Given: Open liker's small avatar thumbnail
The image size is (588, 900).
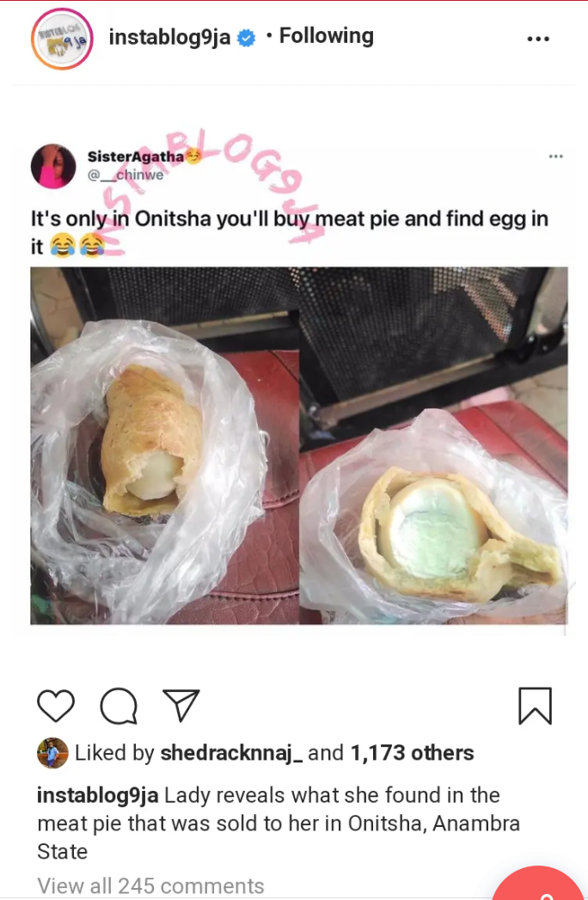Looking at the screenshot, I should (52, 753).
